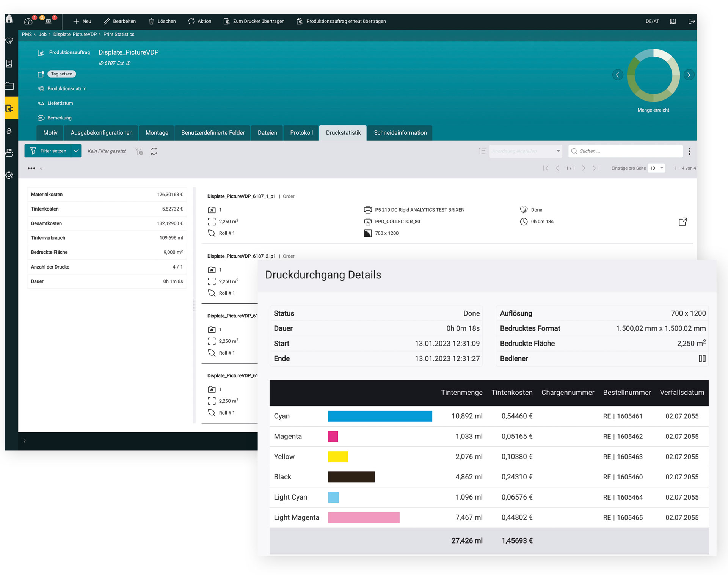Viewport: 728px width, 575px height.
Task: Click the refresh list icon
Action: (x=154, y=151)
